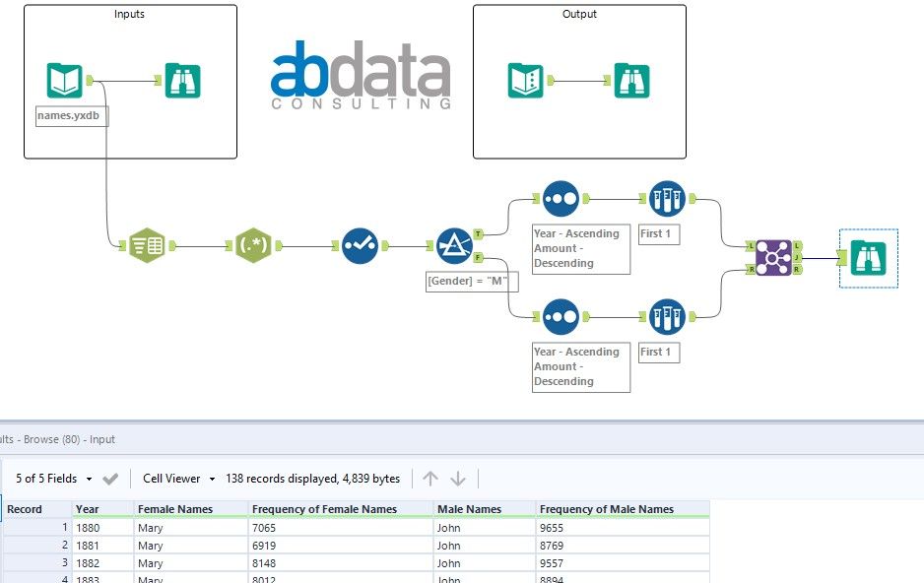924x583 pixels.
Task: Select the upper Sample tool
Action: pos(667,199)
